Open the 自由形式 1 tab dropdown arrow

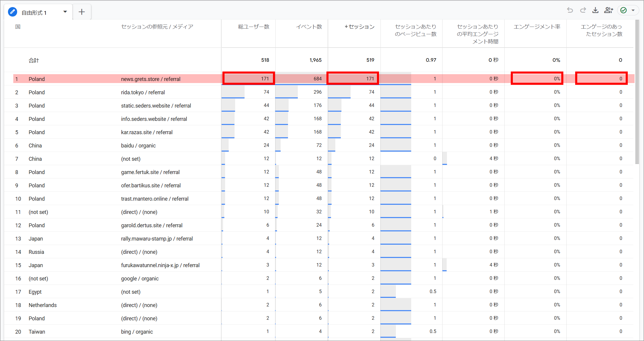[x=65, y=12]
